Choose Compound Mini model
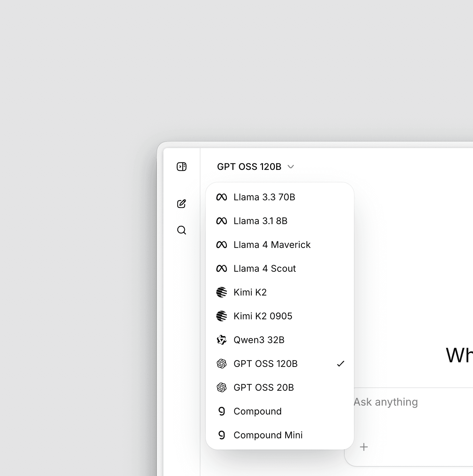473x476 pixels. click(268, 435)
